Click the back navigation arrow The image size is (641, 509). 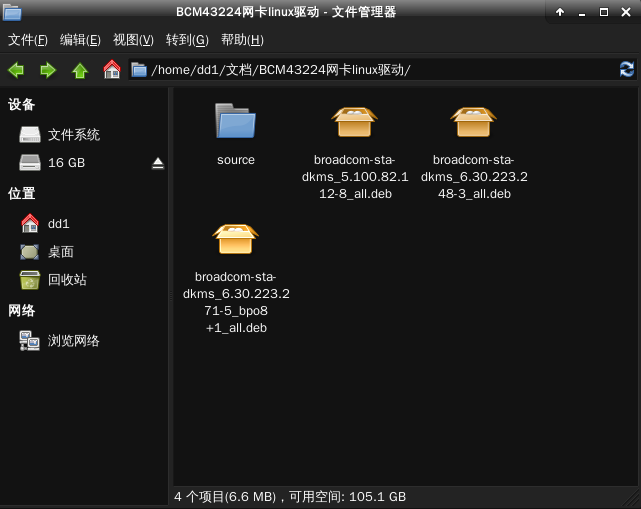tap(16, 70)
